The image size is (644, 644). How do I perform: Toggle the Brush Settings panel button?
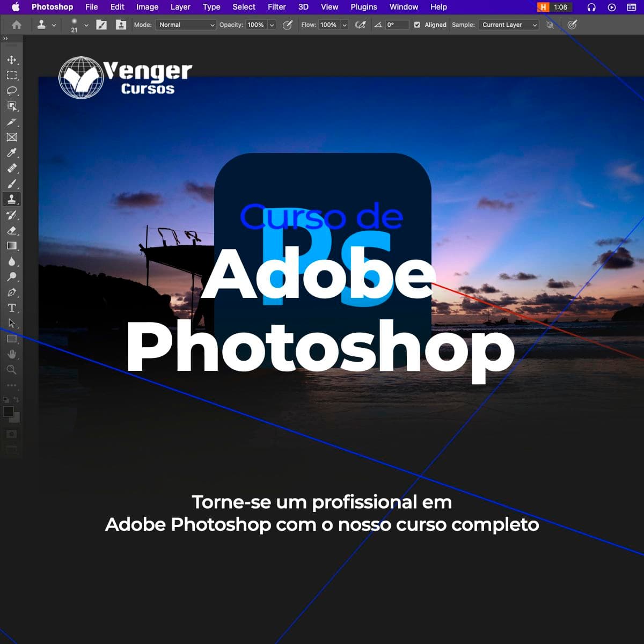[x=101, y=25]
